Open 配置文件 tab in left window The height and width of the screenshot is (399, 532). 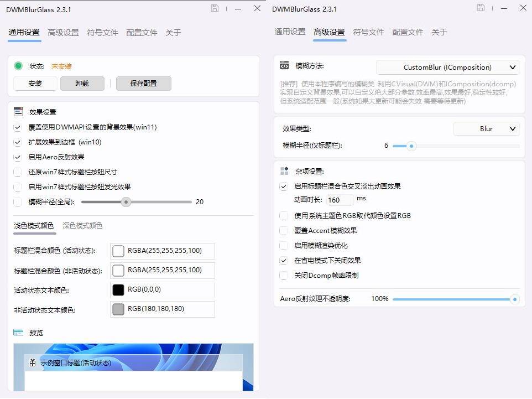pos(142,33)
